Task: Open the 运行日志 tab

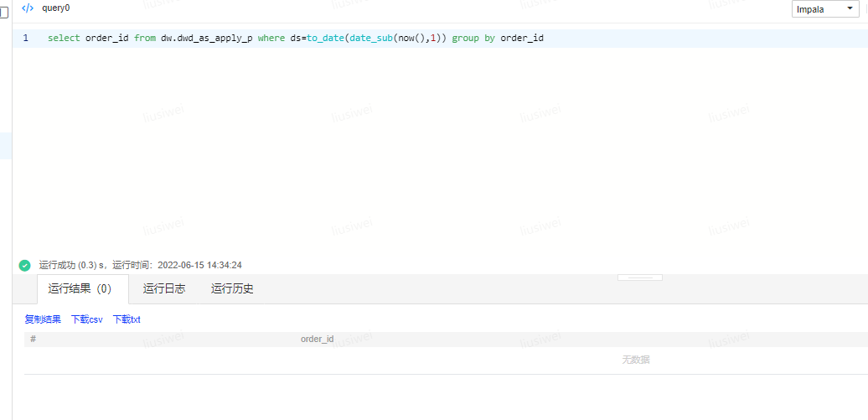Action: (x=164, y=289)
